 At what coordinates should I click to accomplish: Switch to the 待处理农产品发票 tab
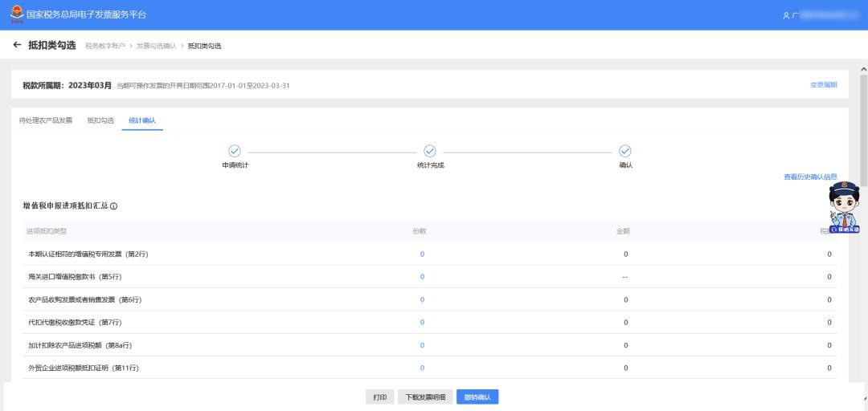(x=46, y=120)
